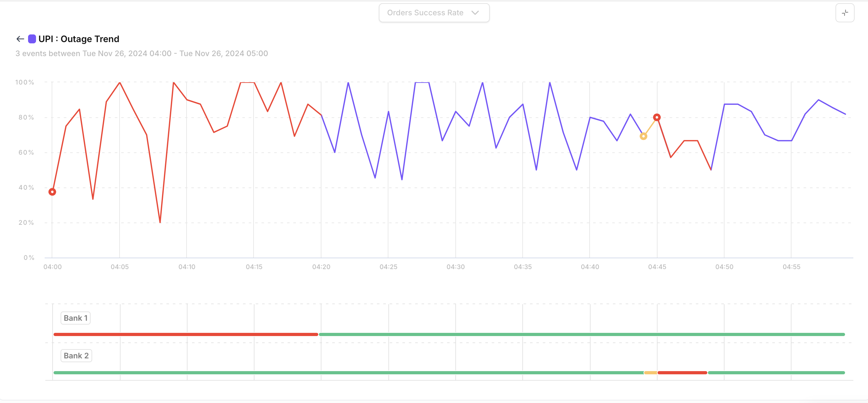Select the Bank 1 label
This screenshot has width=868, height=403.
[76, 318]
